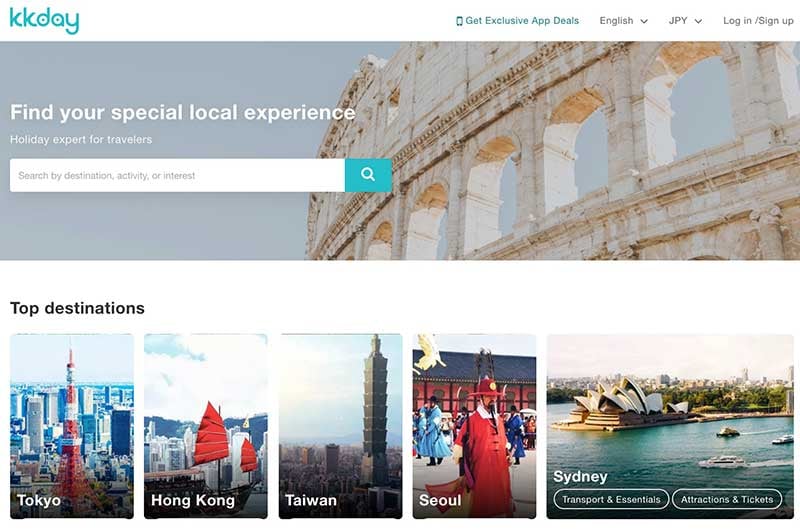Open the Seoul destination card
800x532 pixels.
(474, 426)
